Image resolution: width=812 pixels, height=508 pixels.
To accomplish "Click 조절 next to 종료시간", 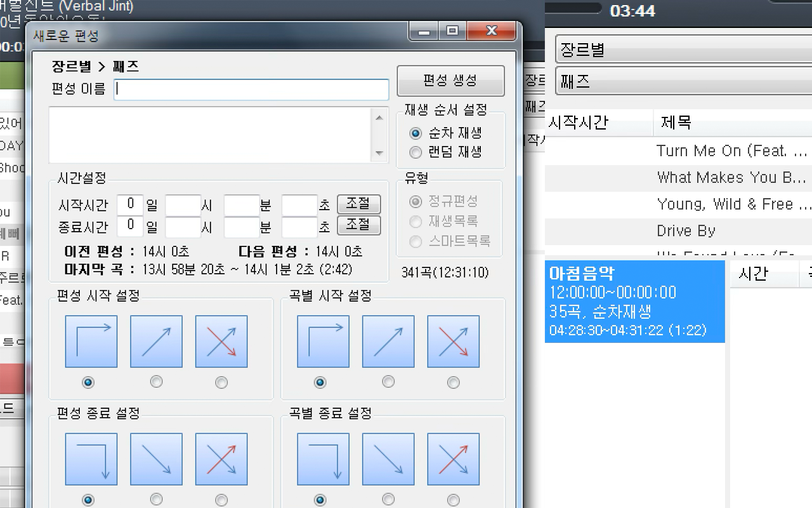I will [358, 225].
